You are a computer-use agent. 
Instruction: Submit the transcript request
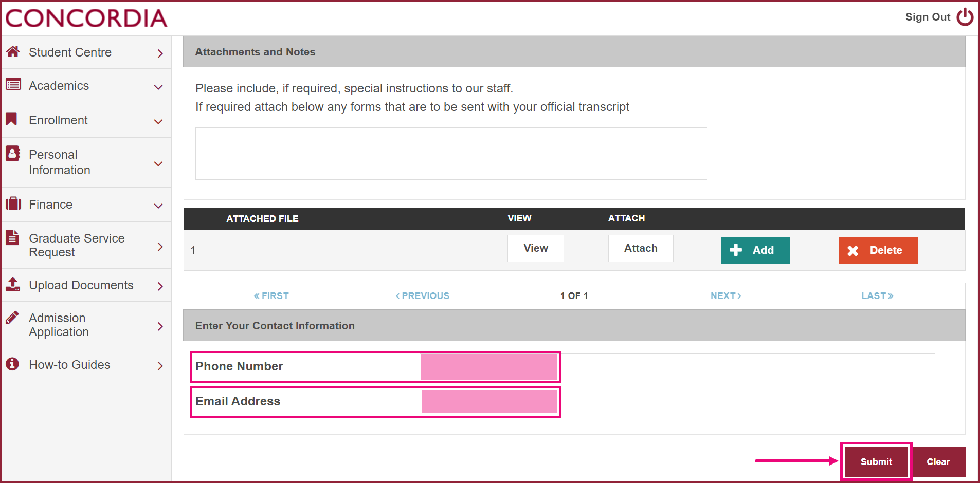876,462
